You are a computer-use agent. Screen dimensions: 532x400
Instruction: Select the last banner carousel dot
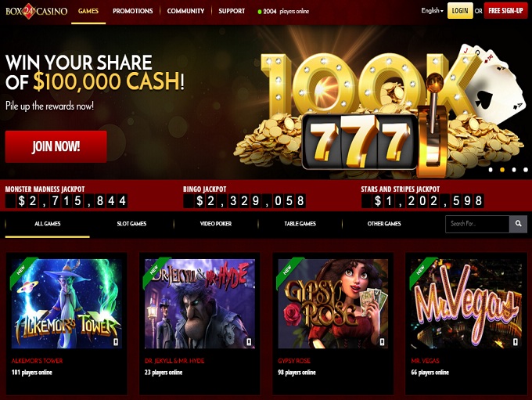click(x=526, y=170)
